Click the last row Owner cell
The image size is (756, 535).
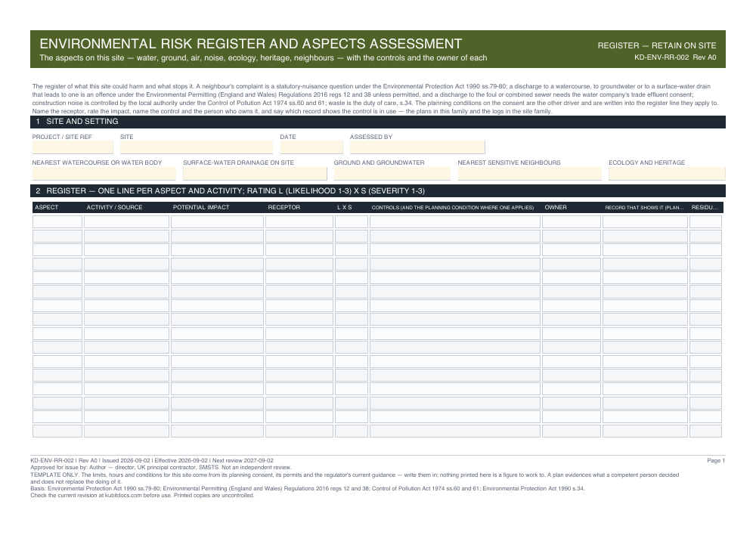tap(572, 431)
